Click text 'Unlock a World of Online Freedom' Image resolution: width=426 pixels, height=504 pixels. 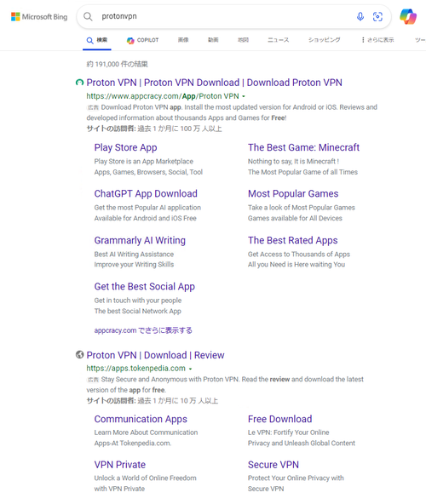tap(145, 478)
